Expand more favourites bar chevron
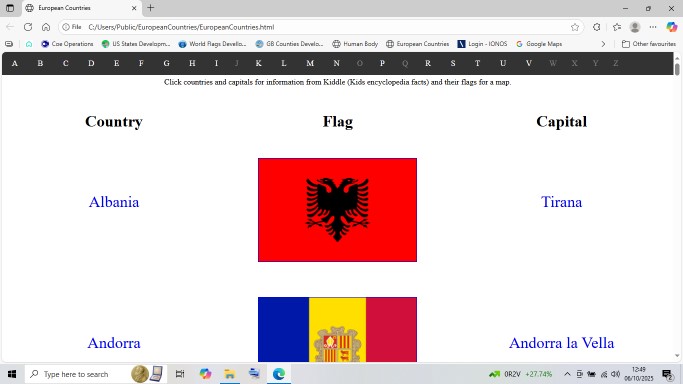This screenshot has width=683, height=384. click(x=603, y=44)
